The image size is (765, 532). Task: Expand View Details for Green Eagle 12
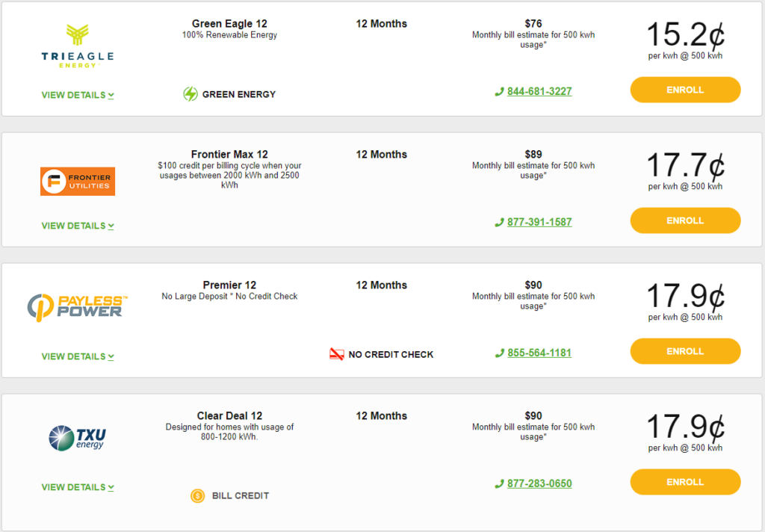point(78,95)
